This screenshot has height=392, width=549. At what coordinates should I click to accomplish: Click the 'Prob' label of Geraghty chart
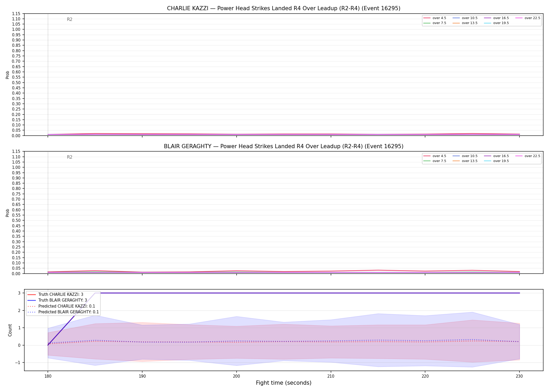click(x=8, y=213)
